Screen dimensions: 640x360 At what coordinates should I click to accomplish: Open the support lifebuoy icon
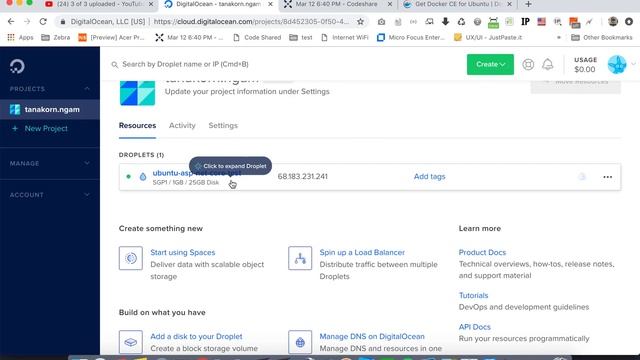click(528, 64)
